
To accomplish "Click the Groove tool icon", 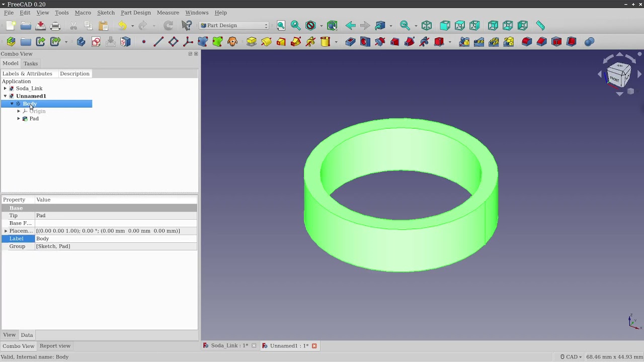I will 380,42.
